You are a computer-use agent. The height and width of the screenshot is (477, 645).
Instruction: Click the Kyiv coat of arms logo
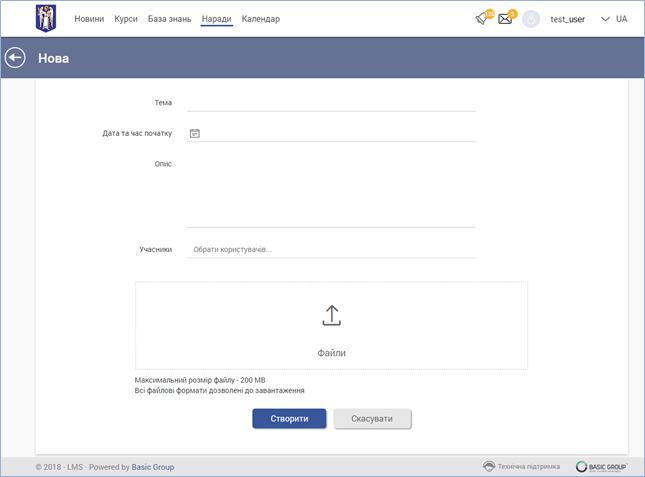pos(45,18)
